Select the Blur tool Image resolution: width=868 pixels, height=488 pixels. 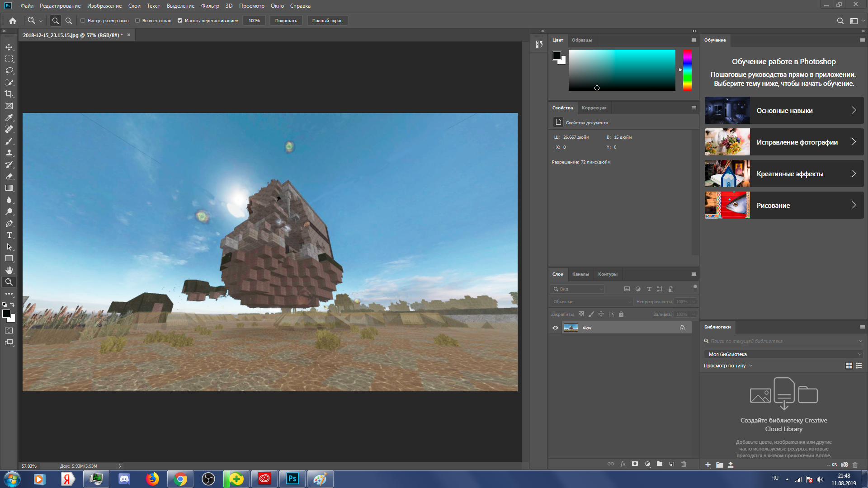(x=9, y=200)
